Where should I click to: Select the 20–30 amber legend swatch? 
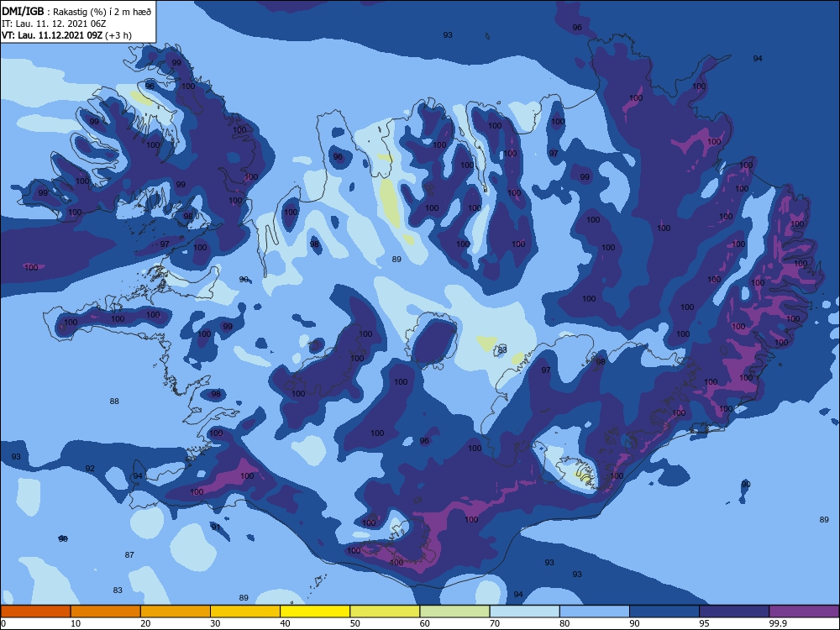point(176,612)
